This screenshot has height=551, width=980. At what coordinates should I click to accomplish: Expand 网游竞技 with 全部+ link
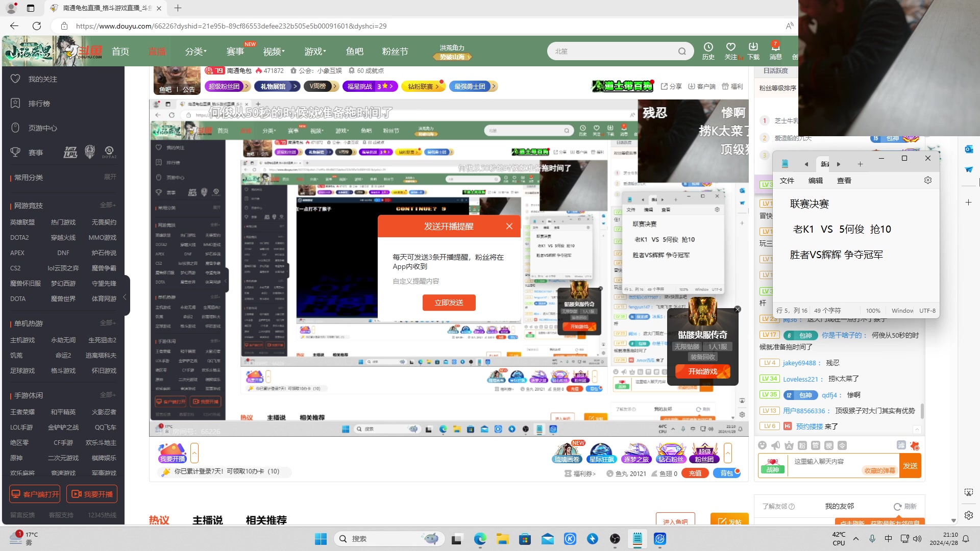coord(108,205)
